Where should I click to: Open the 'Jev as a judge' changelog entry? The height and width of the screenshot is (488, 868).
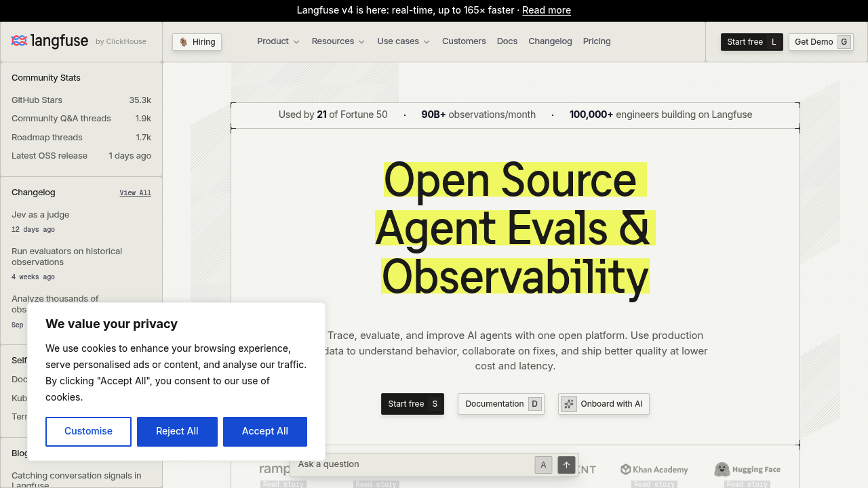41,215
